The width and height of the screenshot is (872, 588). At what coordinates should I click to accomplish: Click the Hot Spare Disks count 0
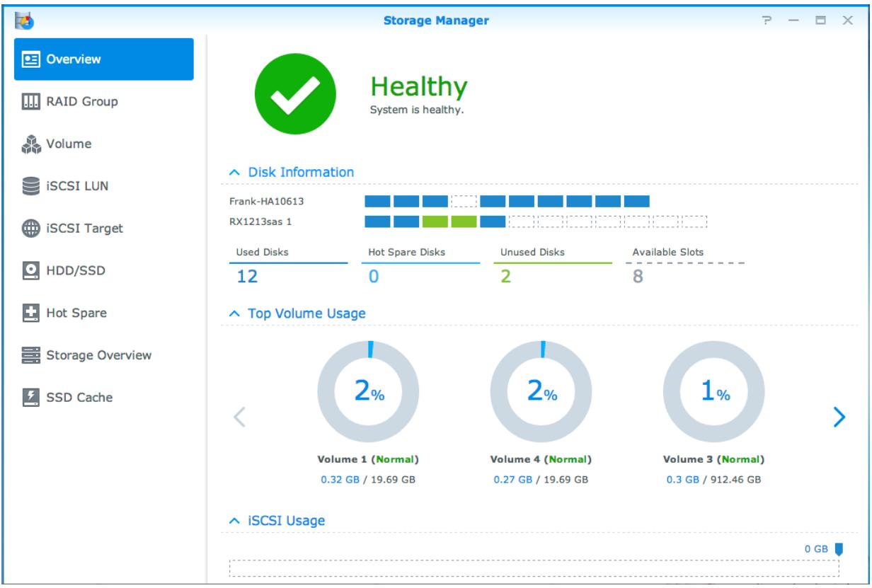click(374, 277)
